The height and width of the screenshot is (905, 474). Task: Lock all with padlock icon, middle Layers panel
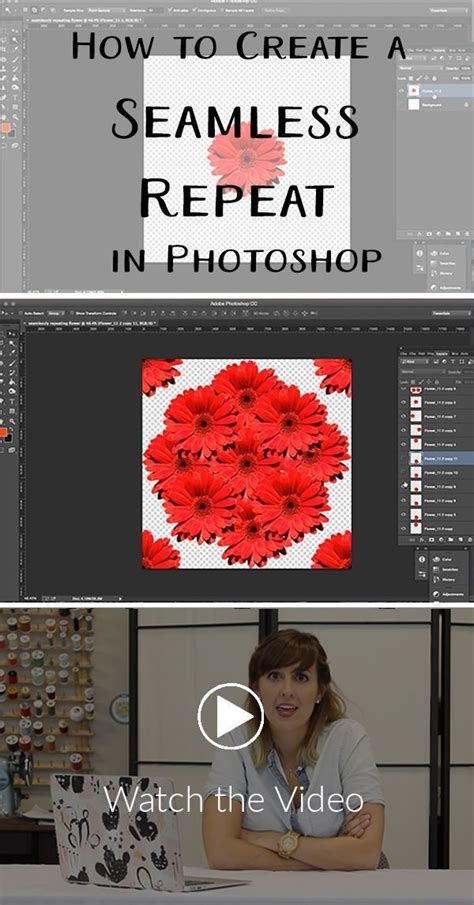pyautogui.click(x=436, y=382)
